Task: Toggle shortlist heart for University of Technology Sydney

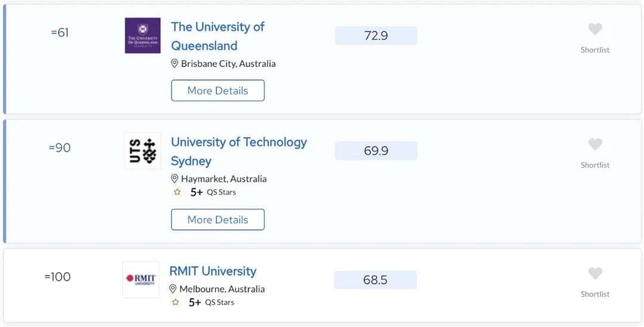Action: [595, 144]
